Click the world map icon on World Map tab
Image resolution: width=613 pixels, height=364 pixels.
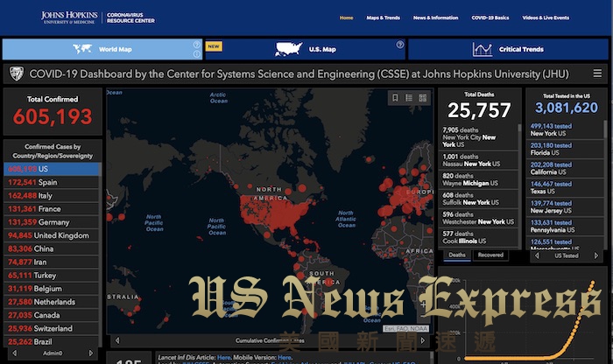(82, 49)
